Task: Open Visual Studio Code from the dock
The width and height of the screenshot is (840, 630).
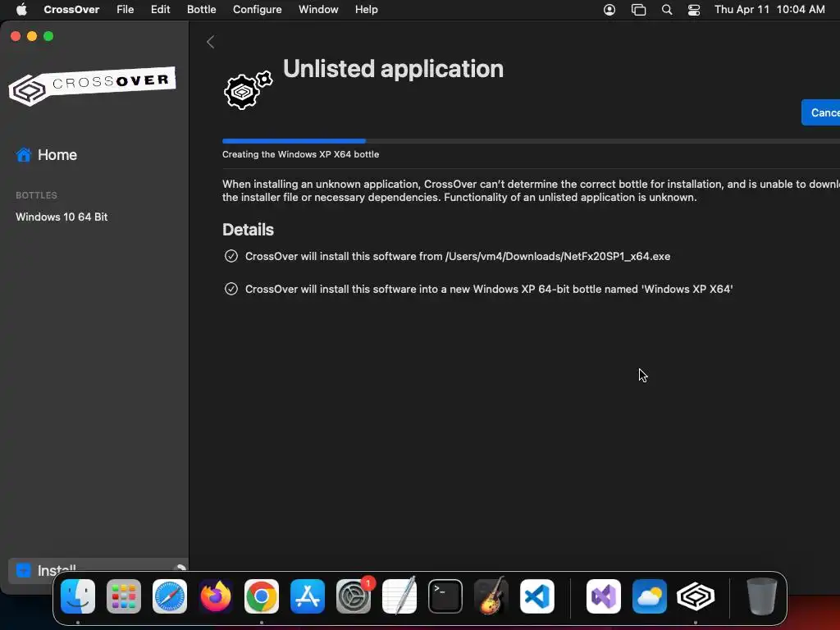Action: [536, 596]
